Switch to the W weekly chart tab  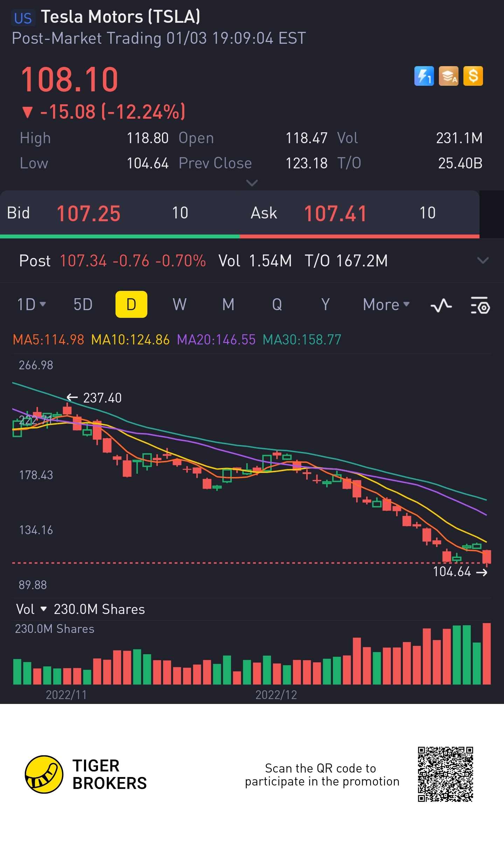tap(180, 305)
